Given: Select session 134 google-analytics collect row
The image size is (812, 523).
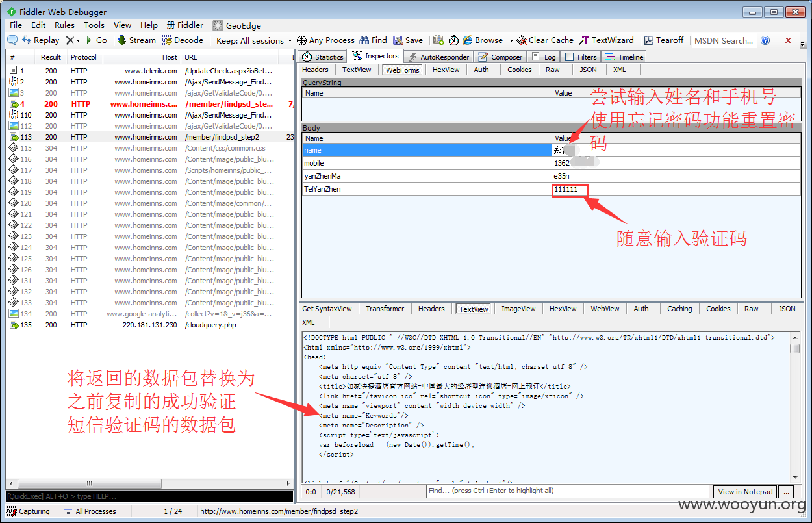Looking at the screenshot, I should tap(151, 314).
